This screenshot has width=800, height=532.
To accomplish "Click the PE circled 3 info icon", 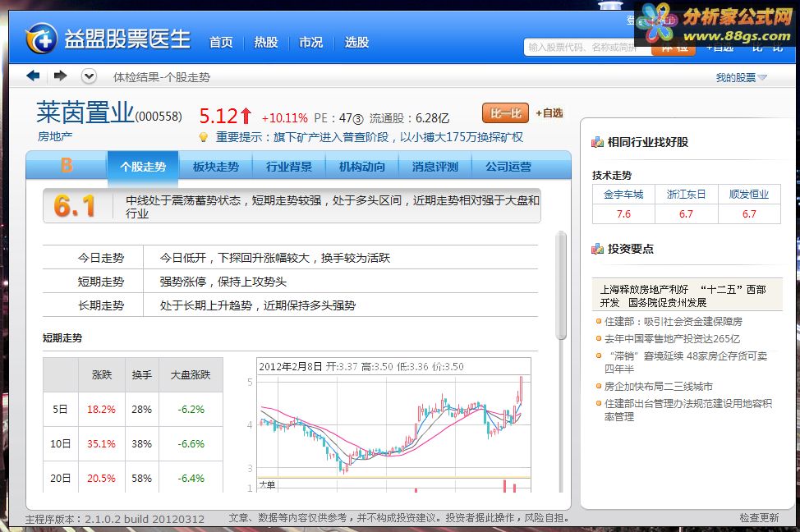I will point(358,119).
